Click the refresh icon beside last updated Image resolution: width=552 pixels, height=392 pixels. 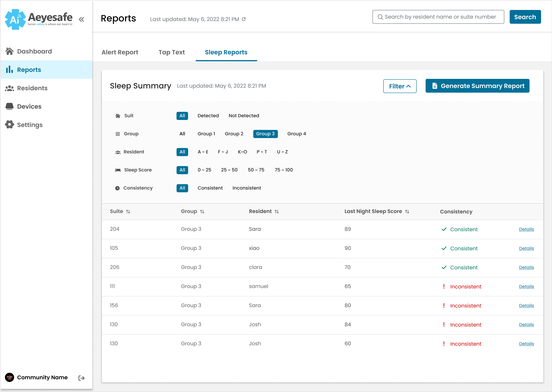[x=244, y=19]
